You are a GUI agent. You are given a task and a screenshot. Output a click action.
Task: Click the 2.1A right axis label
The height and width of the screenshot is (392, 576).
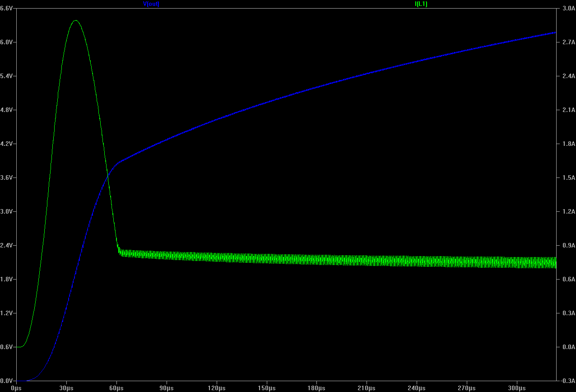[569, 110]
